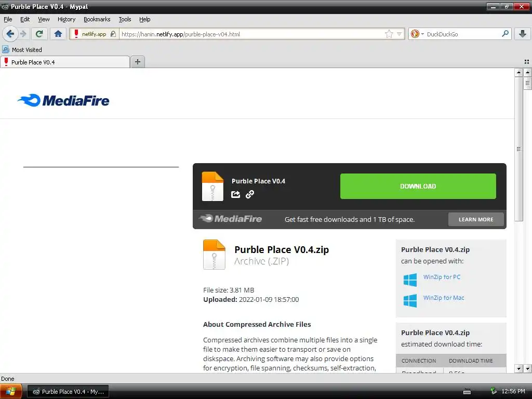The width and height of the screenshot is (532, 399).
Task: Click the gray MediaFire banner logo
Action: 230,219
